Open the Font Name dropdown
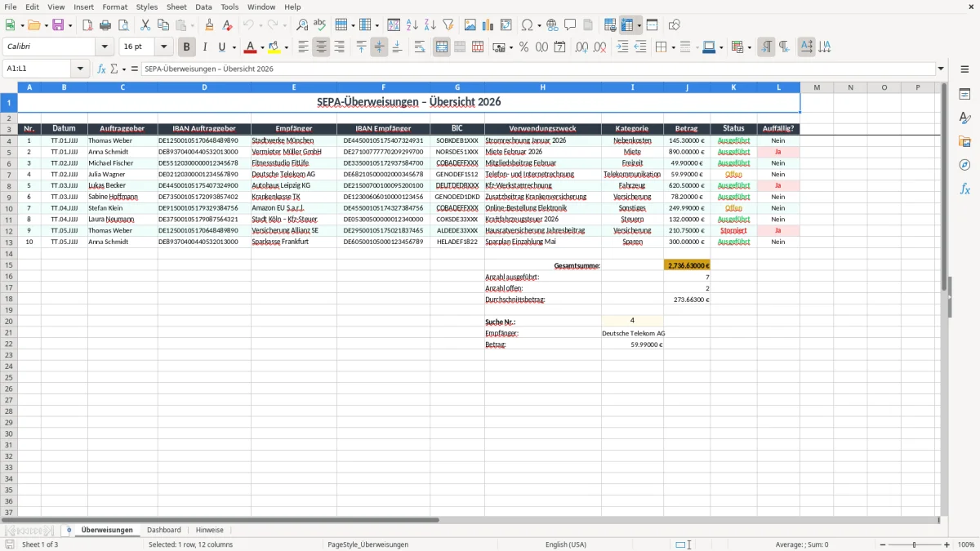 (x=104, y=47)
